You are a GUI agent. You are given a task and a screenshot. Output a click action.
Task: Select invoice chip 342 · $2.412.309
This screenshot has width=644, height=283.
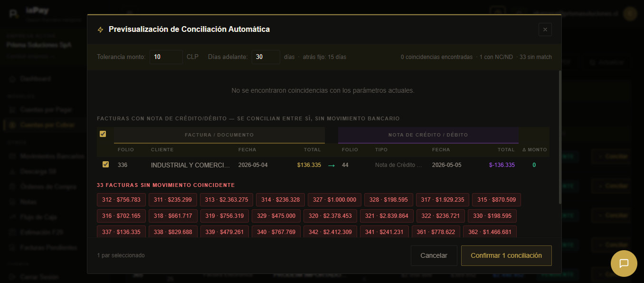330,232
